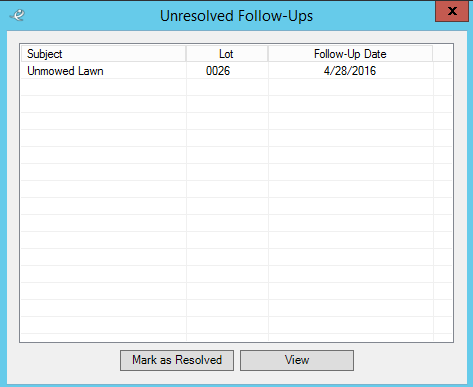This screenshot has width=473, height=387.
Task: Click the divider between Lot and Follow-Up Date headers
Action: 268,54
